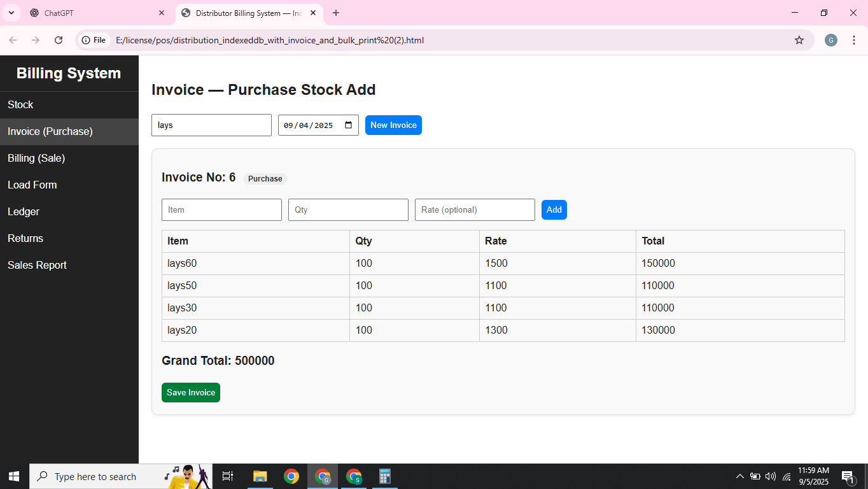
Task: Open the Ledger section
Action: coord(24,211)
